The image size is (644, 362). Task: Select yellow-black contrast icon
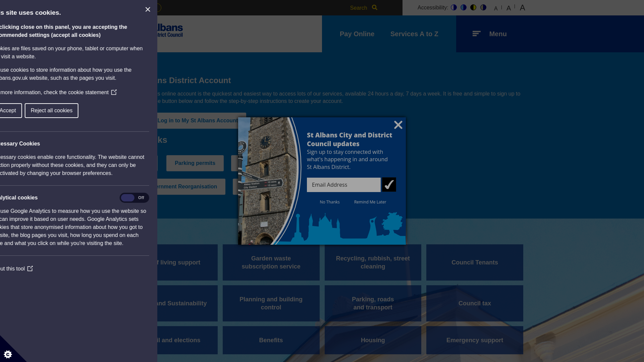click(x=473, y=7)
